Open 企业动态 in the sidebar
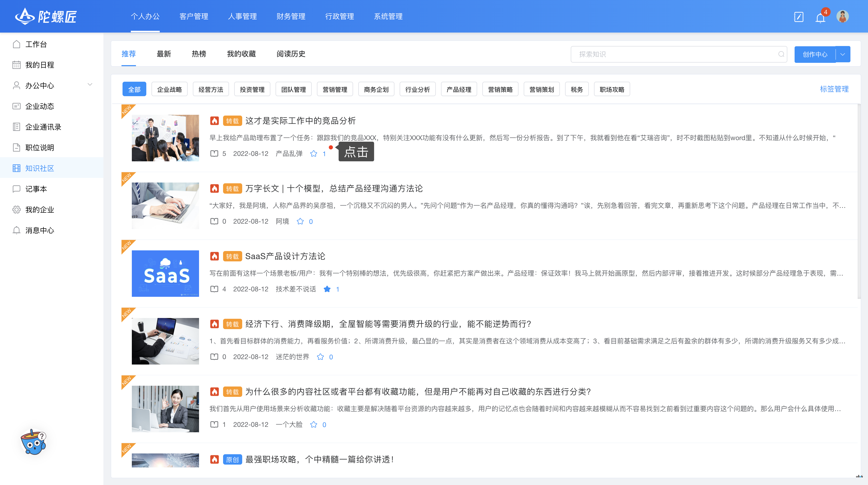 51,106
